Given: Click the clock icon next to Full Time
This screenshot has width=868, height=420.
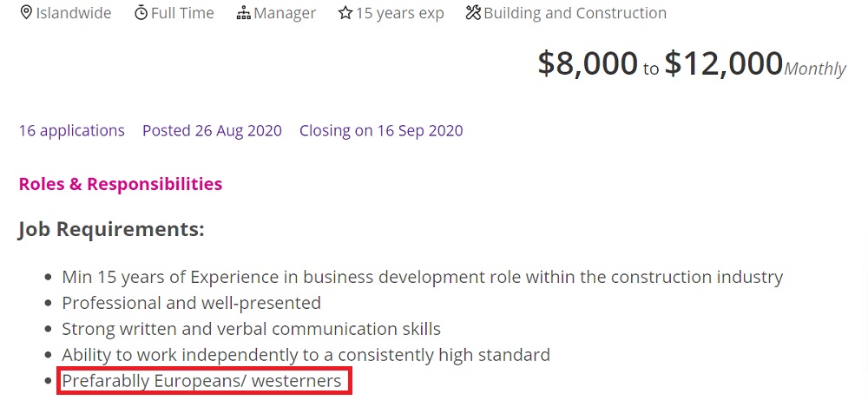Looking at the screenshot, I should (x=141, y=13).
